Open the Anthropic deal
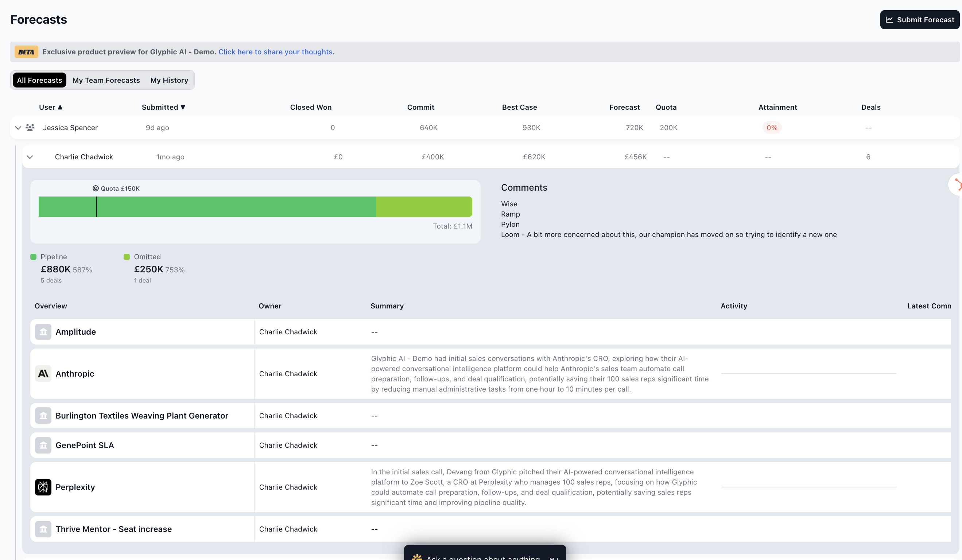 (75, 374)
